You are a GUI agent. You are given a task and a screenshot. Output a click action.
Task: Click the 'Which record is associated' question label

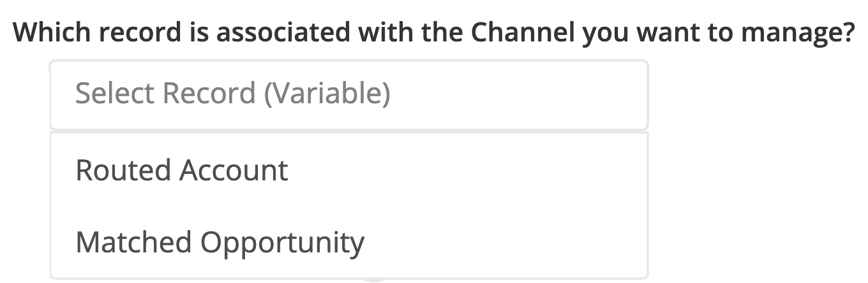[x=433, y=32]
